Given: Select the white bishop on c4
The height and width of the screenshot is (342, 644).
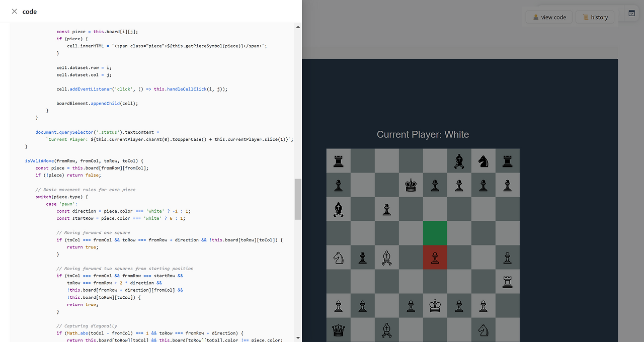Looking at the screenshot, I should [387, 258].
